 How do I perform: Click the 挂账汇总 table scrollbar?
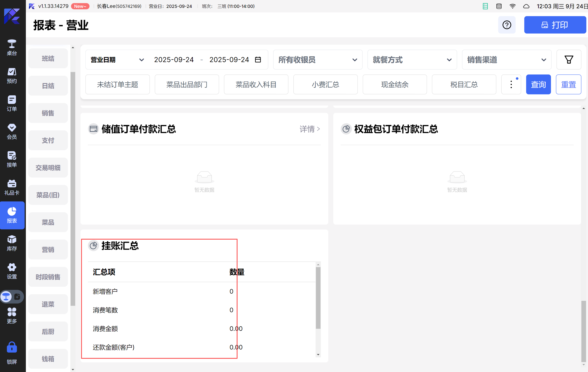point(318,298)
